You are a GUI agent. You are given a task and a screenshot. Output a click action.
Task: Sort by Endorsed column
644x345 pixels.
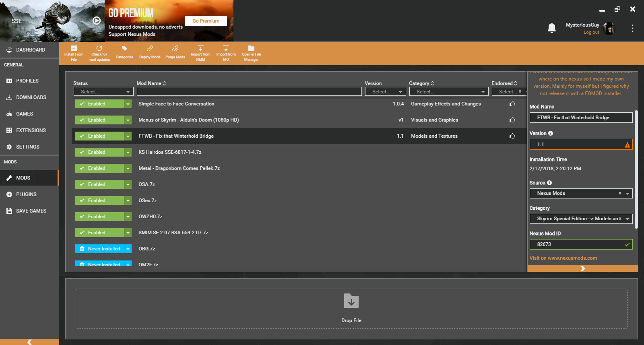coord(504,83)
